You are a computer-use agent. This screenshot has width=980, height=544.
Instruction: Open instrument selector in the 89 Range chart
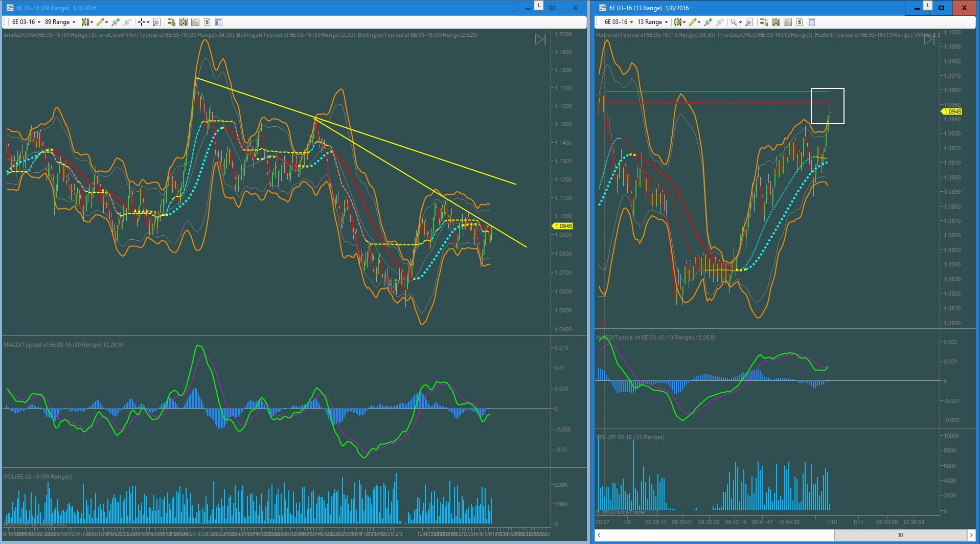[26, 22]
